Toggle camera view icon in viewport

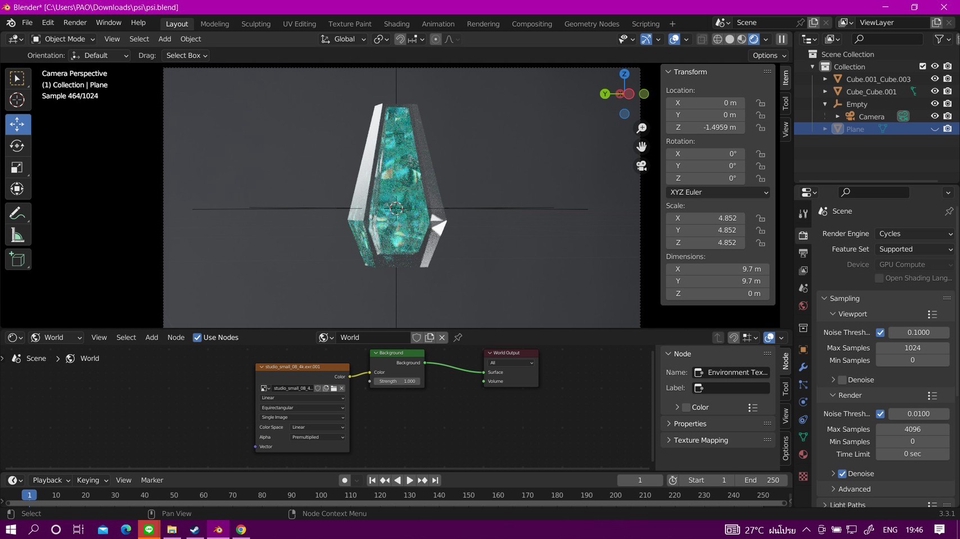click(x=641, y=166)
